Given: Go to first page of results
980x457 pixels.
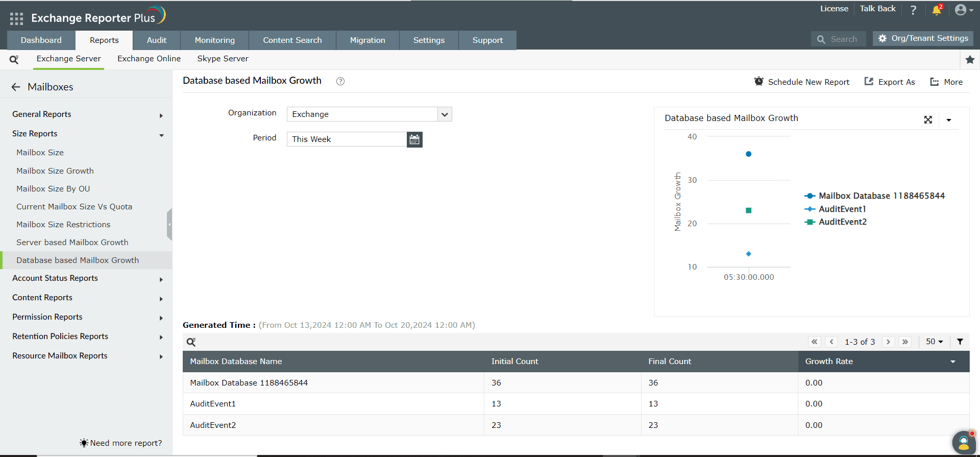Looking at the screenshot, I should [x=815, y=342].
